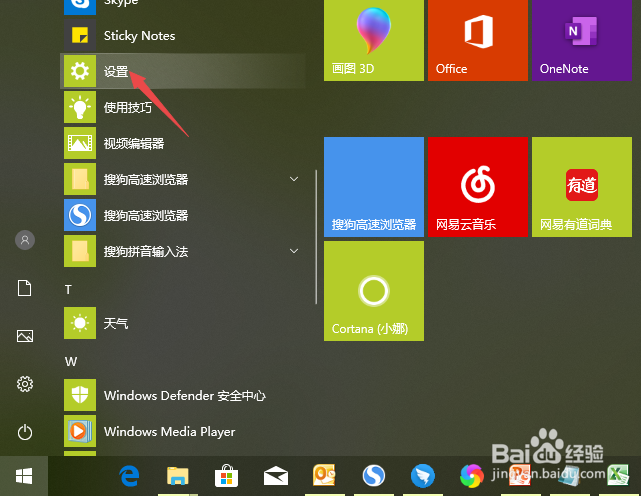This screenshot has height=496, width=641.
Task: Open the 网易云音乐 tile
Action: click(477, 187)
